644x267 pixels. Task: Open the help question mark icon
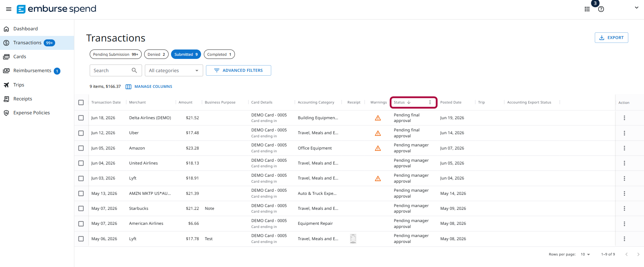[x=601, y=9]
